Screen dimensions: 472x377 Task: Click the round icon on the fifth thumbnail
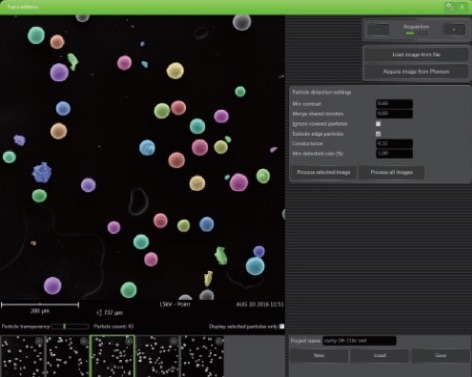tap(219, 341)
